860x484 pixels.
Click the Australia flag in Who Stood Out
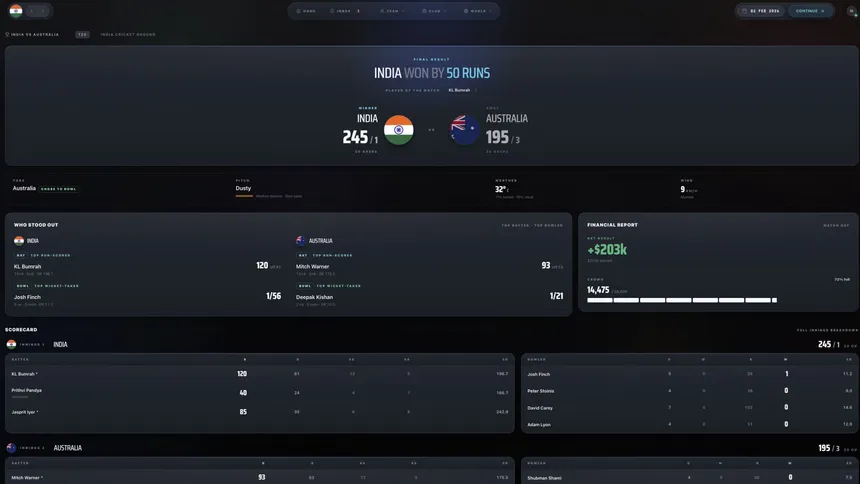click(301, 240)
